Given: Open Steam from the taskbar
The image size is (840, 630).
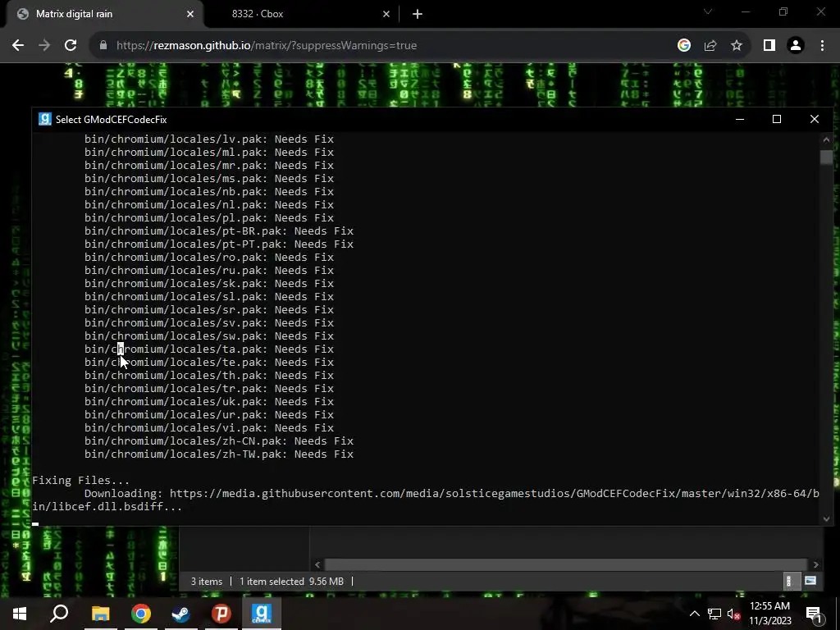Looking at the screenshot, I should point(181,614).
